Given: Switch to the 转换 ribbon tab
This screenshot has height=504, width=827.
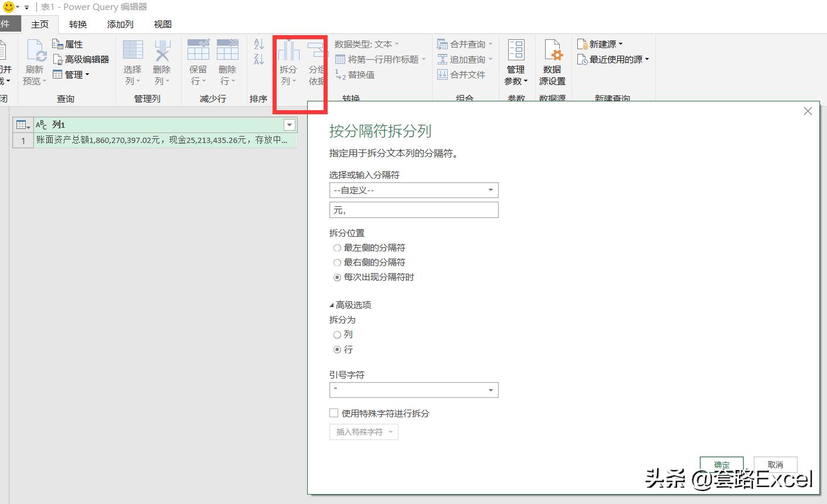Looking at the screenshot, I should 78,24.
